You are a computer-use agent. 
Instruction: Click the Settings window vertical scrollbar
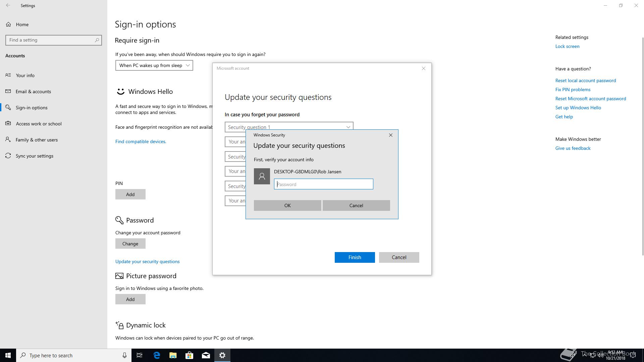643,146
